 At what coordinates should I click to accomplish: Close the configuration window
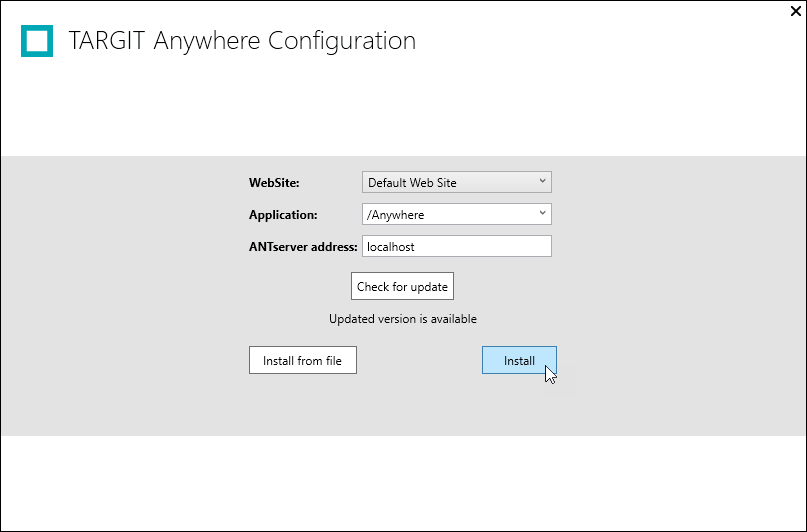[x=796, y=11]
